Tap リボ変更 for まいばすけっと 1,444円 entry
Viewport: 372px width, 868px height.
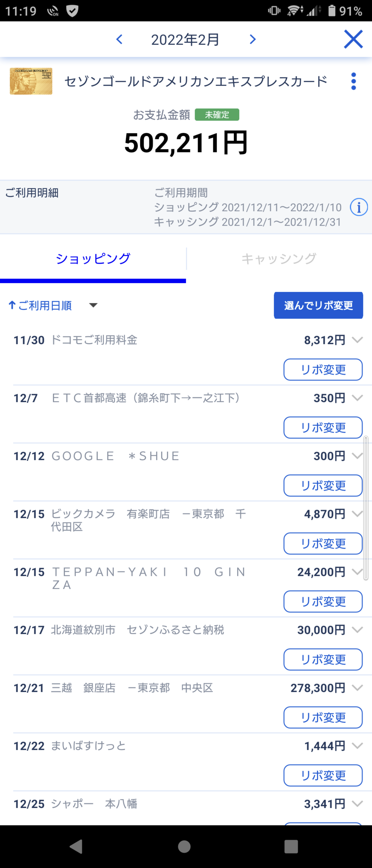(323, 775)
